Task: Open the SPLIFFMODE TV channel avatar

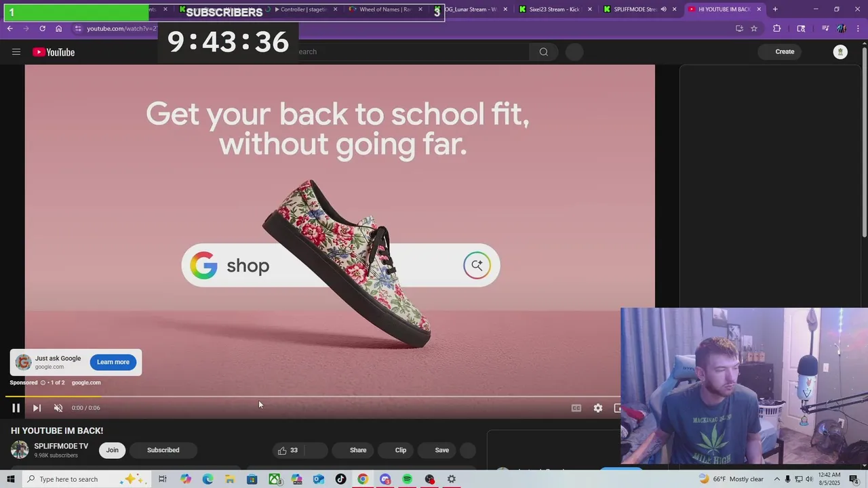Action: coord(20,450)
